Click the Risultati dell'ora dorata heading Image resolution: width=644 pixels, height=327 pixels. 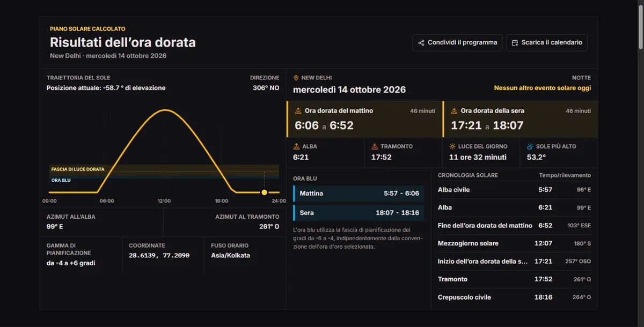(123, 42)
